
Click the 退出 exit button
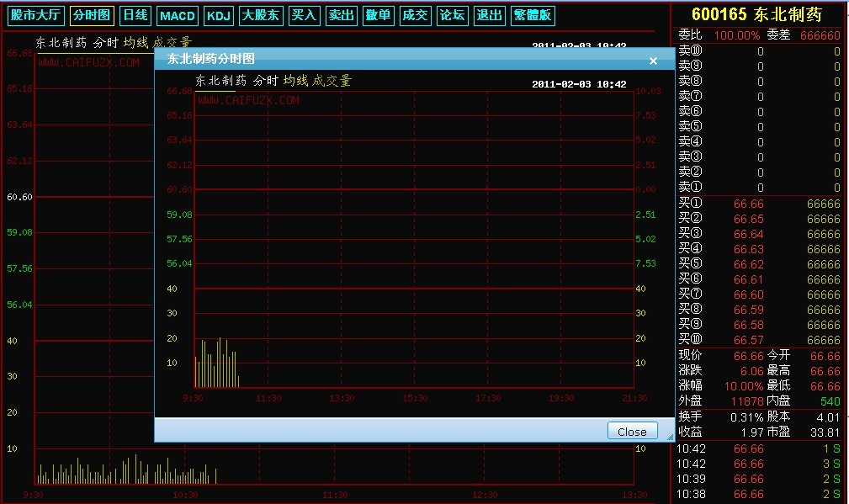tap(489, 15)
